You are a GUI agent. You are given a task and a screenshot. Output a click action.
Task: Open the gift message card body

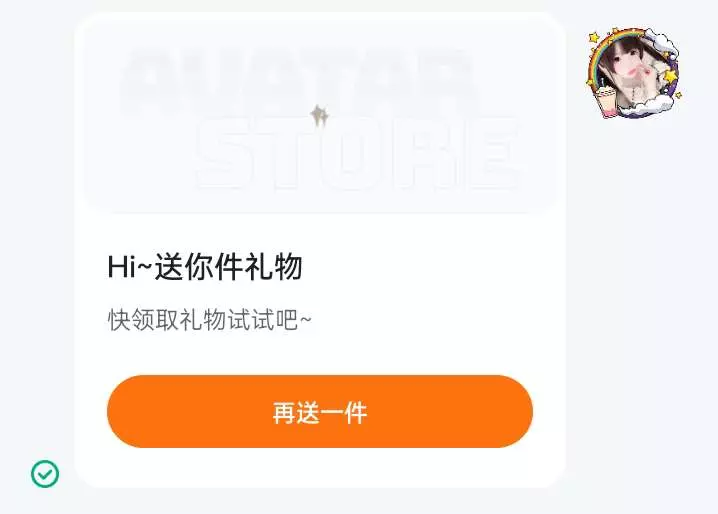click(x=320, y=250)
